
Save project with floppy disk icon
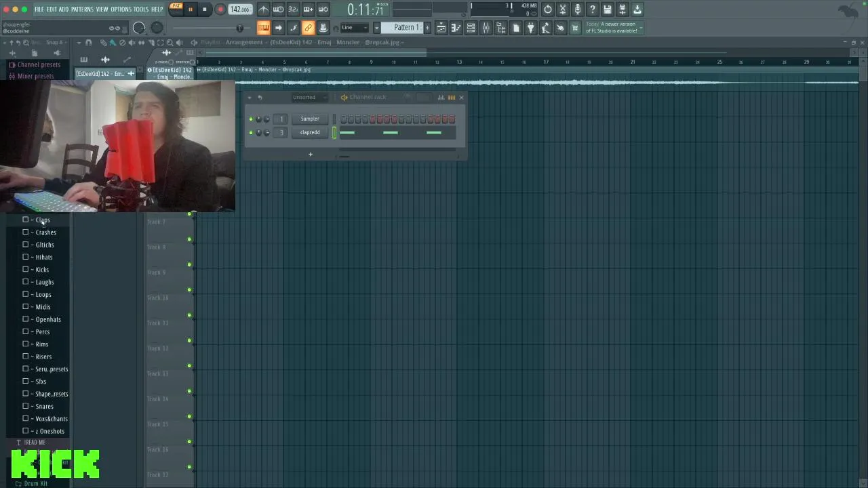click(608, 9)
